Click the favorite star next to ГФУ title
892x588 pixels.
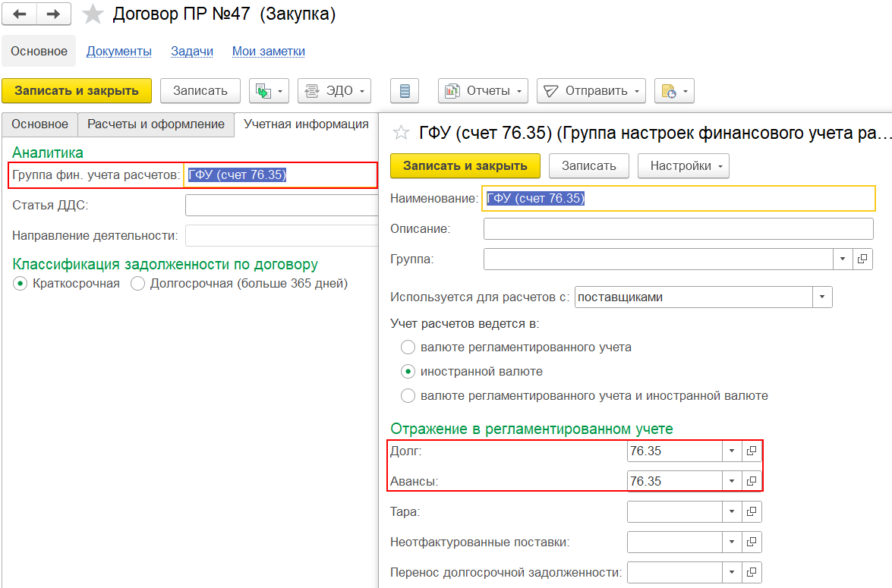(402, 133)
